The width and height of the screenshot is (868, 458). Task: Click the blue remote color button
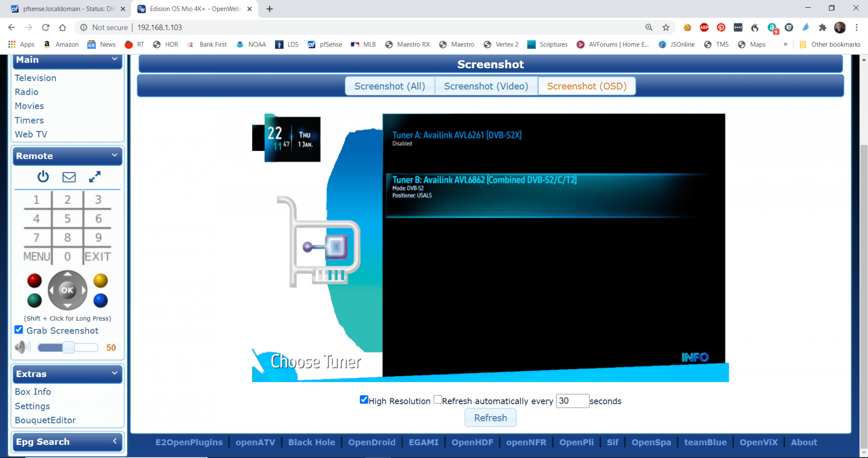point(100,300)
